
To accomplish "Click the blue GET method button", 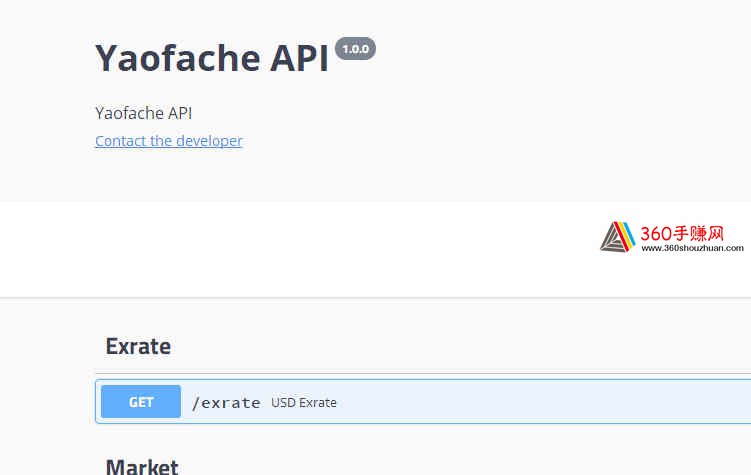I will pyautogui.click(x=141, y=402).
